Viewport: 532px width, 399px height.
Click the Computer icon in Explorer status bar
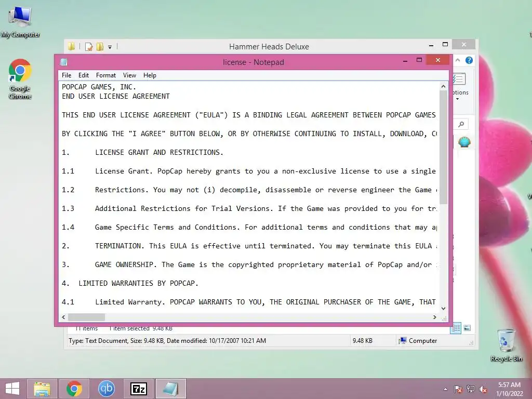click(403, 341)
